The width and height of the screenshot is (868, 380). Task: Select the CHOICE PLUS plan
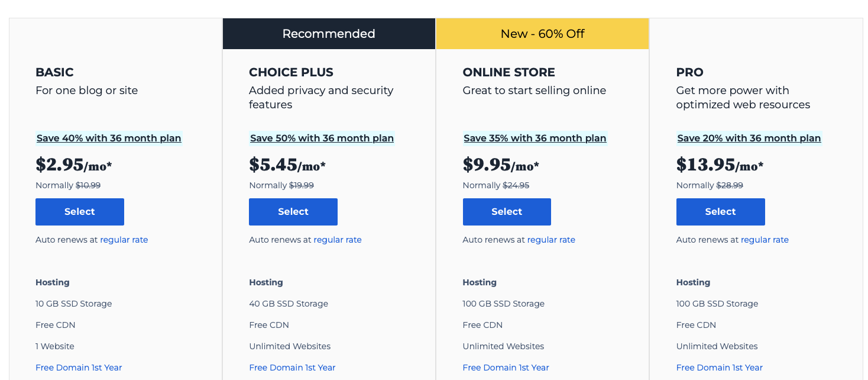pos(293,212)
